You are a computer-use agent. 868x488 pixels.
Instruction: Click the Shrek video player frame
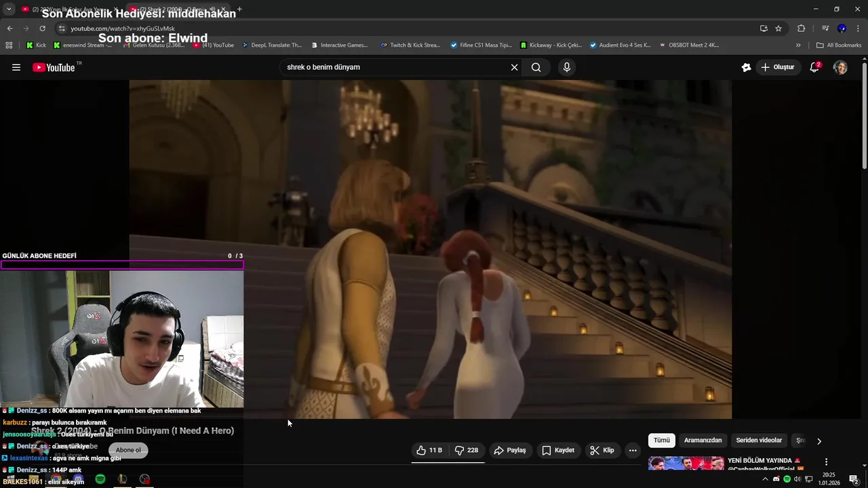point(430,249)
